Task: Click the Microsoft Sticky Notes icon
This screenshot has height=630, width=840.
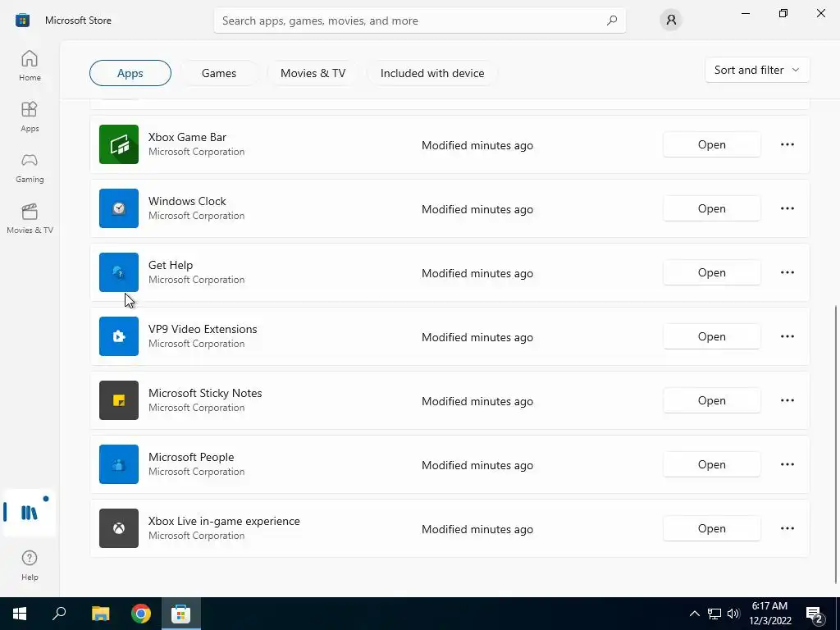Action: point(119,400)
